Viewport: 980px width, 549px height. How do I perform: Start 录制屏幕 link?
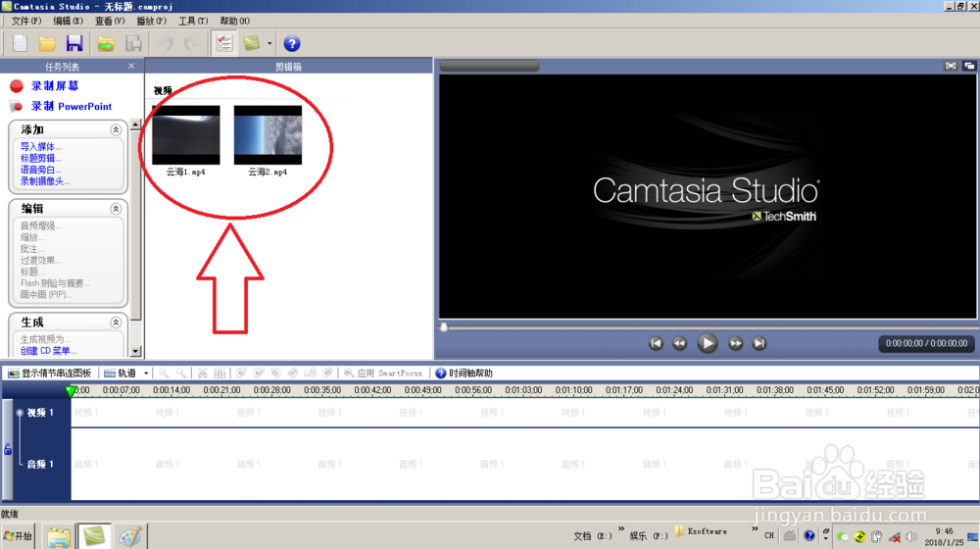[x=55, y=86]
